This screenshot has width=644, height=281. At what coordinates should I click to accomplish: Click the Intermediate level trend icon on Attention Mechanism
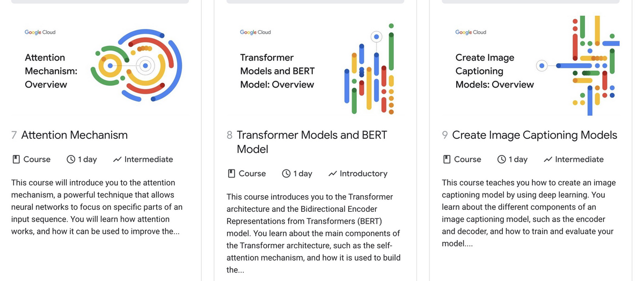click(118, 159)
